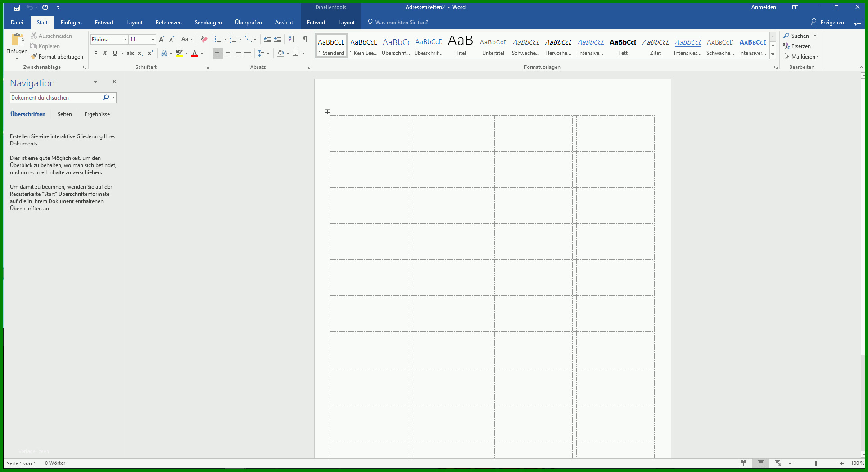Click the Einfügen paste clipboard icon
Image resolution: width=868 pixels, height=472 pixels.
coord(17,40)
